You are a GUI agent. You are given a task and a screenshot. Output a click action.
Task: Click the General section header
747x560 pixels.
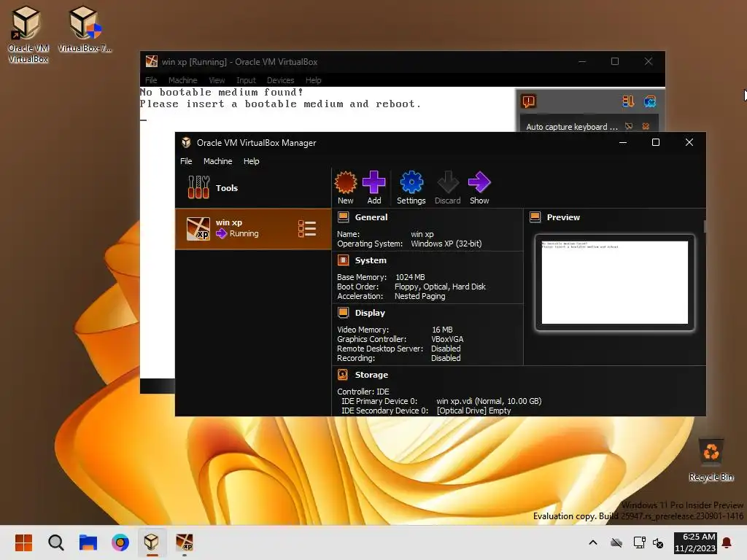click(x=371, y=217)
